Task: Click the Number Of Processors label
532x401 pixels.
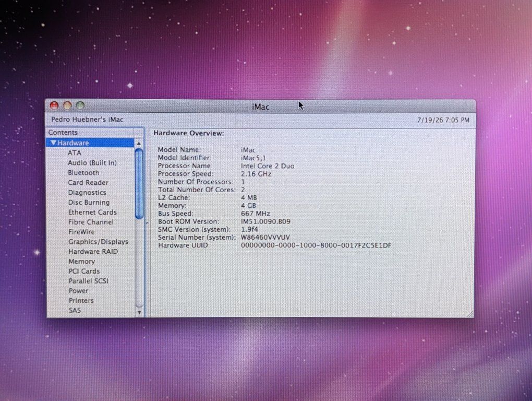Action: 196,182
